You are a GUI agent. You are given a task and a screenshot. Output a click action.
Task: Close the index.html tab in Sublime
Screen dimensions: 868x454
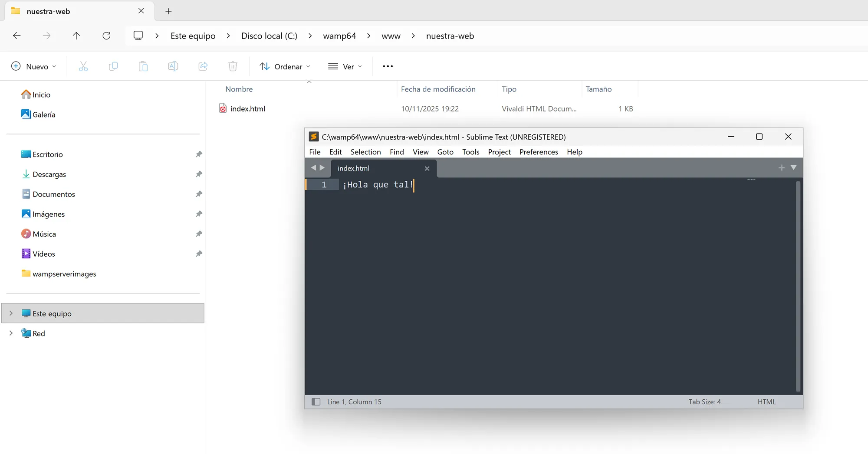[x=427, y=169]
